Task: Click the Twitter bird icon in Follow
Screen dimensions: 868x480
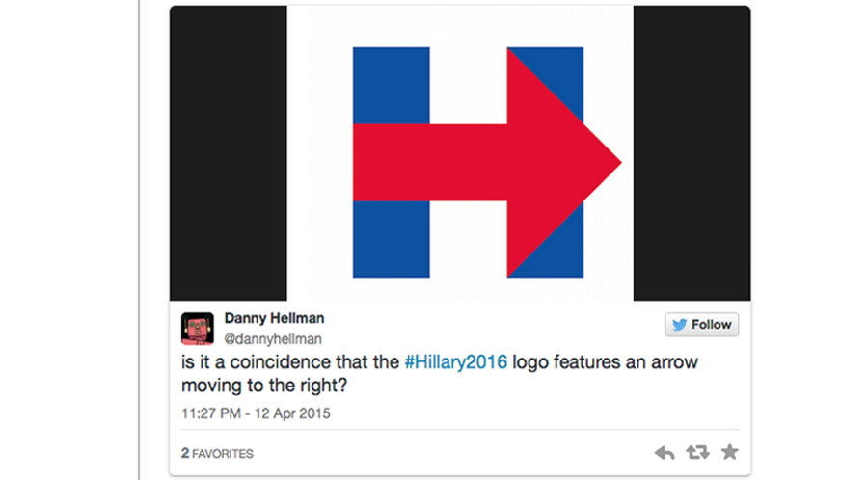Action: 680,325
